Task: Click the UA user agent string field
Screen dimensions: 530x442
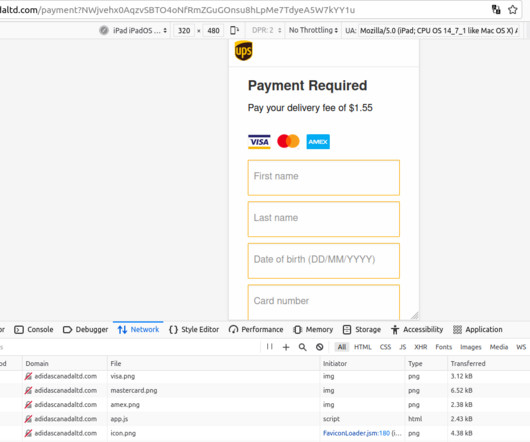Action: (438, 31)
